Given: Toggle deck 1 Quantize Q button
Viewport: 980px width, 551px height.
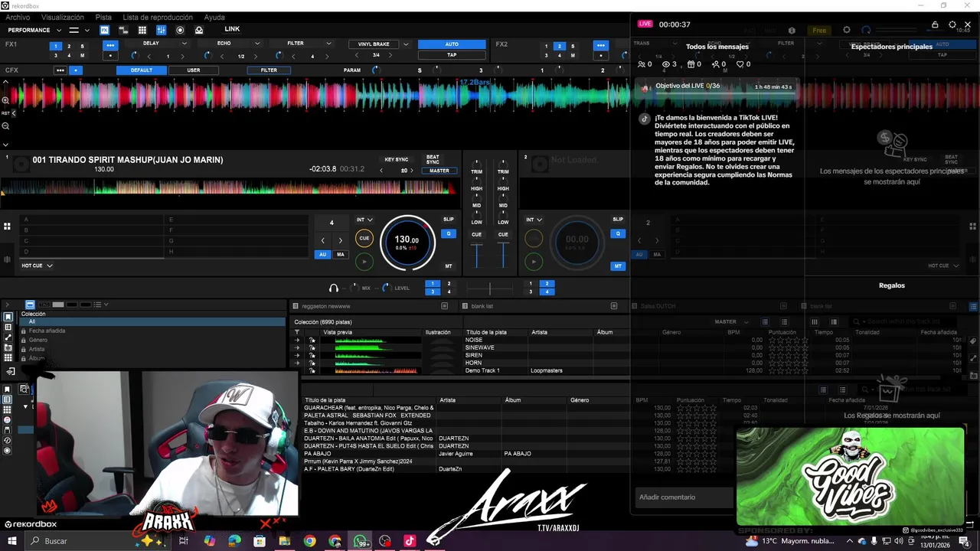Looking at the screenshot, I should [449, 234].
